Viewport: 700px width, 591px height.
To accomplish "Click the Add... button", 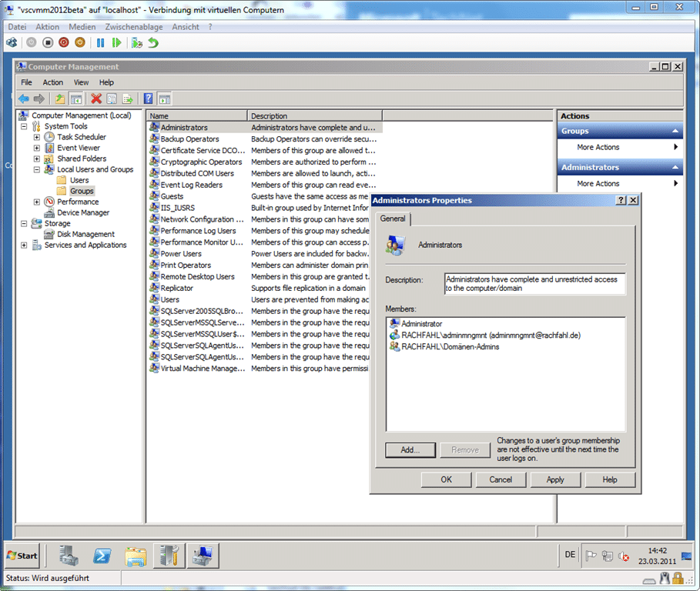I will pos(410,450).
